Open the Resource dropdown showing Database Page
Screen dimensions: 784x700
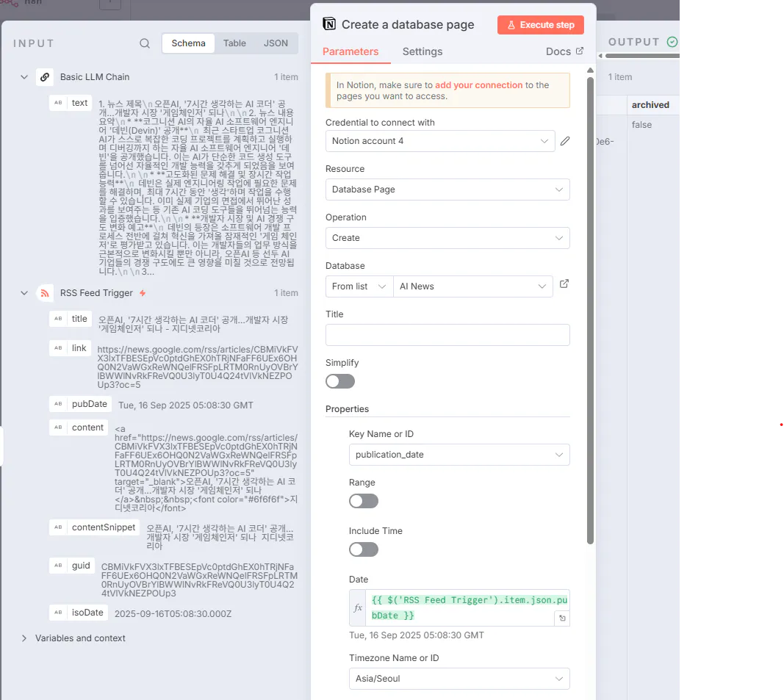(x=447, y=190)
